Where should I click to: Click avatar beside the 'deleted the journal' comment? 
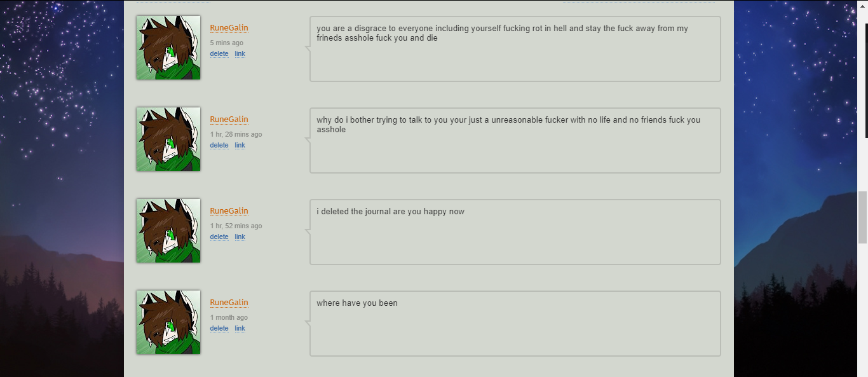168,231
